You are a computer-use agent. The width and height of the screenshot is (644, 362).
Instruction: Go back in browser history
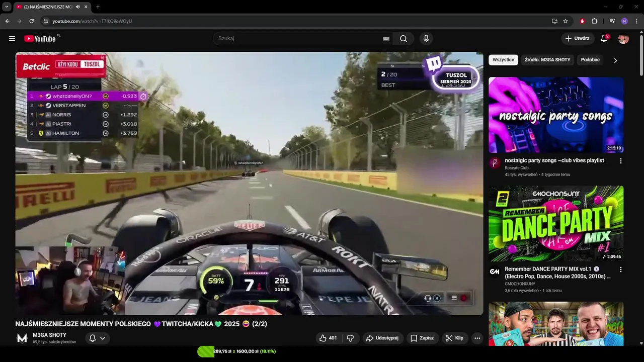(x=8, y=21)
